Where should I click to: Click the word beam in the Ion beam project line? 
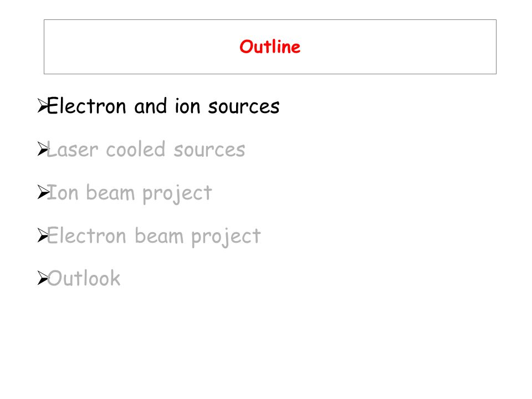pos(110,193)
